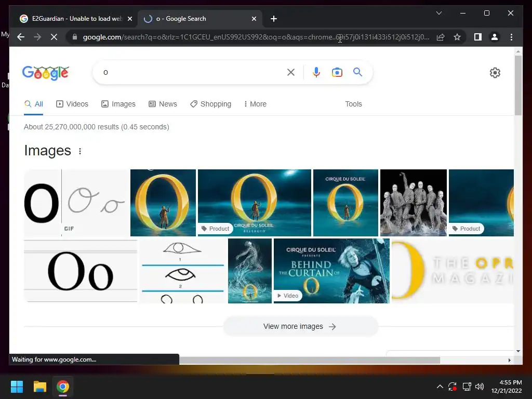Show hidden system tray icons
Image resolution: width=532 pixels, height=399 pixels.
[x=440, y=387]
